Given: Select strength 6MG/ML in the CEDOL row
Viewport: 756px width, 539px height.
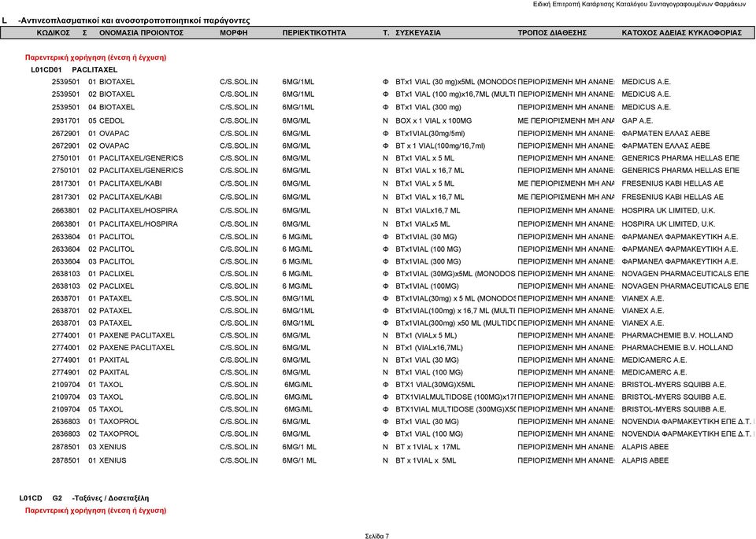Looking at the screenshot, I should [296, 121].
